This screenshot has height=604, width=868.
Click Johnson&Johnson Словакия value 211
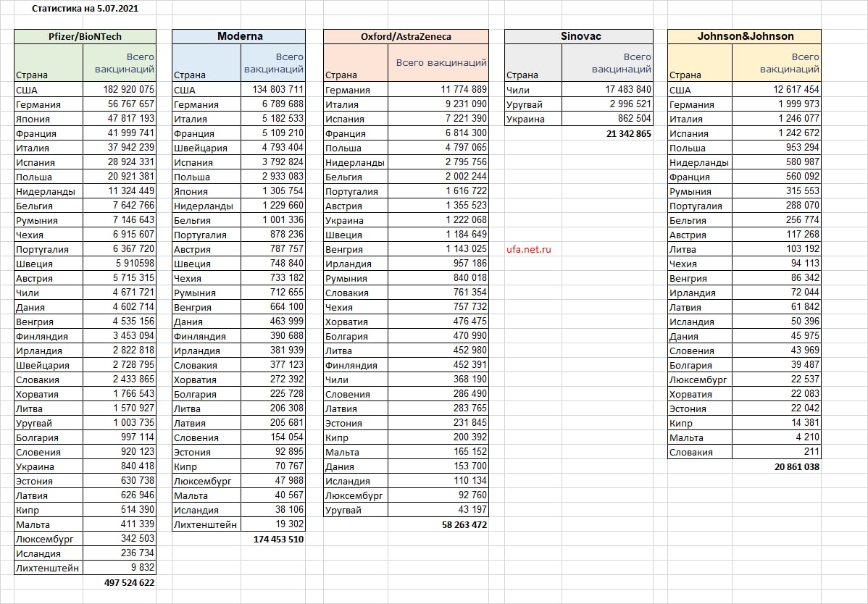click(x=777, y=452)
